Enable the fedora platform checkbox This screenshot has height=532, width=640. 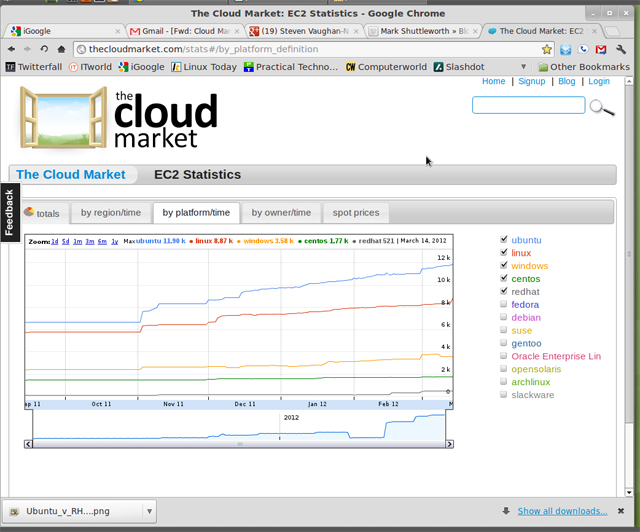pyautogui.click(x=504, y=304)
